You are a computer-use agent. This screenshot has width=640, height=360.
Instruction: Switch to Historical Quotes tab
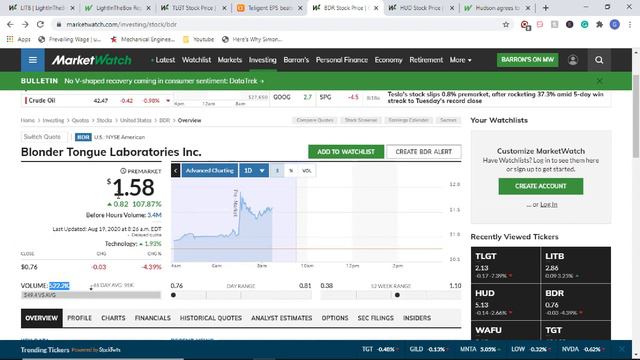211,318
